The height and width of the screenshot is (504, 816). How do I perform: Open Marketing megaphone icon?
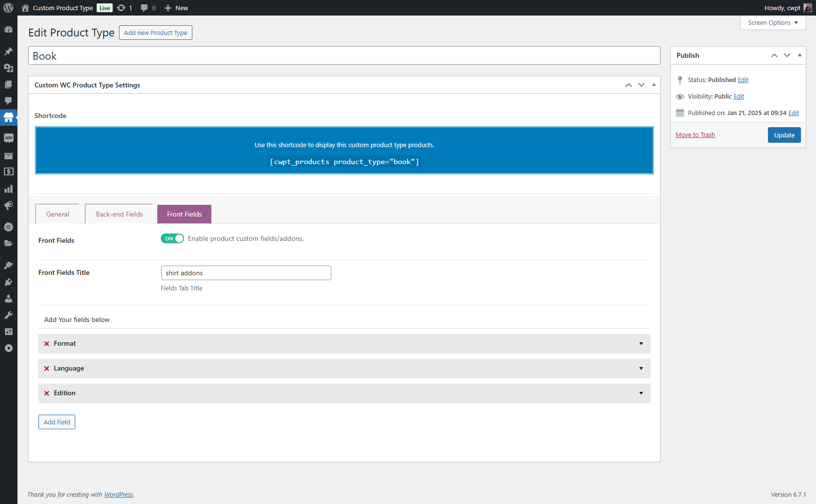tap(9, 205)
